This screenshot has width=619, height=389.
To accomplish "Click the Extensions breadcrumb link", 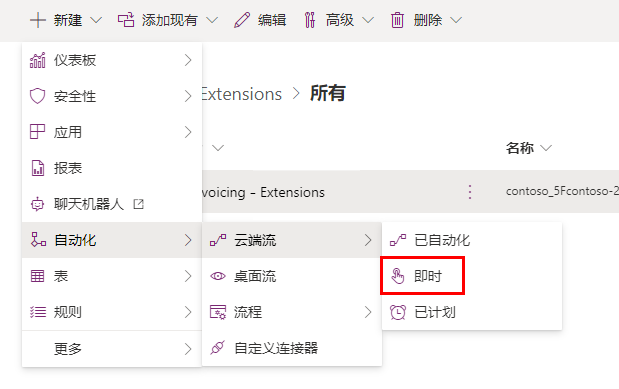I will 241,94.
